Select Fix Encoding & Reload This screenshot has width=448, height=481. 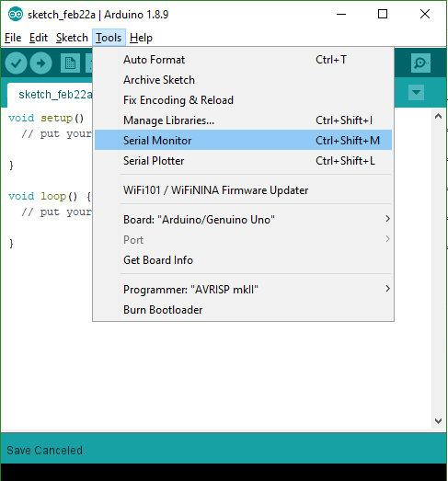click(243, 100)
